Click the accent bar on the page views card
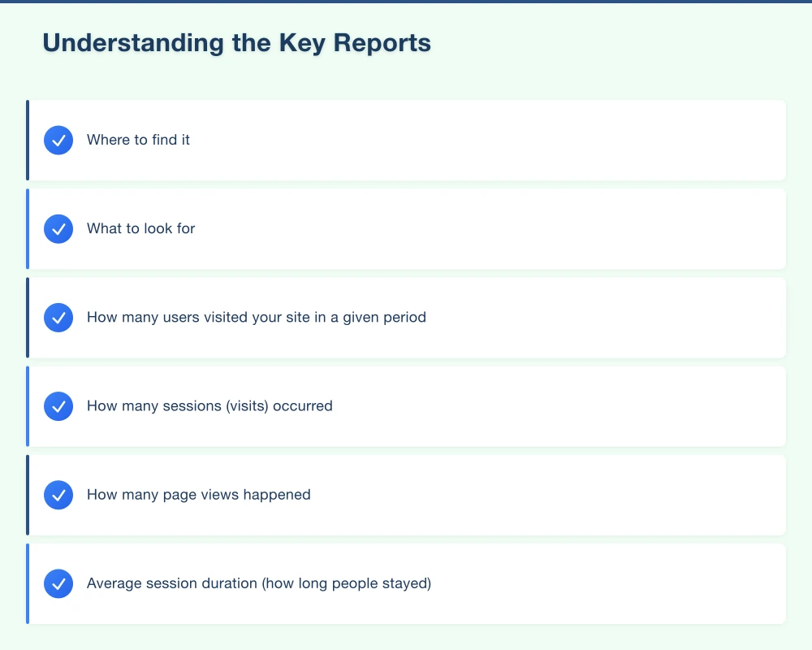Screen dimensions: 812x650 (28, 494)
